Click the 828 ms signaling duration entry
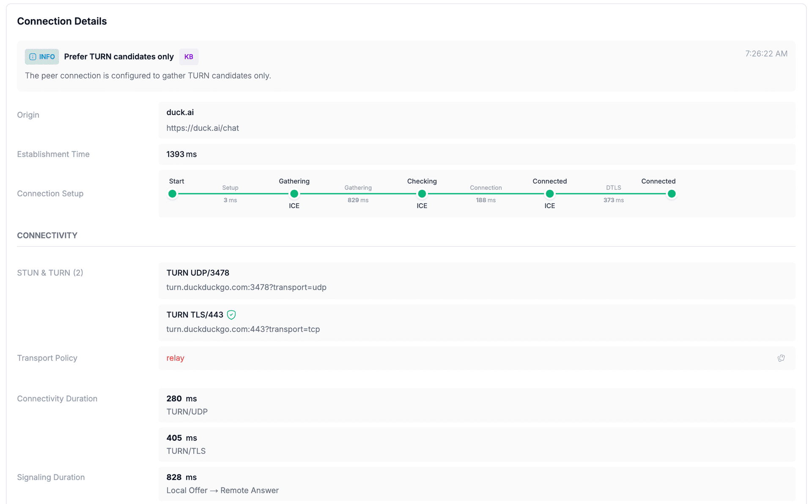The height and width of the screenshot is (504, 812). [x=181, y=477]
